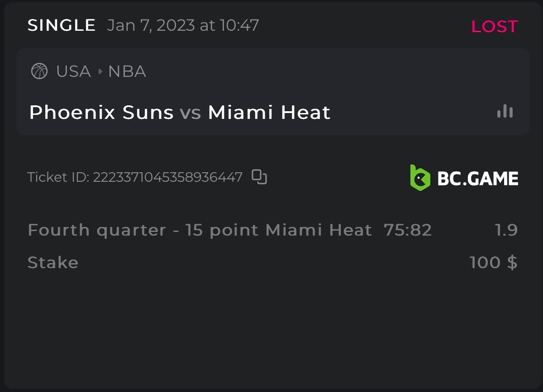Click the basketball sport icon

[39, 71]
